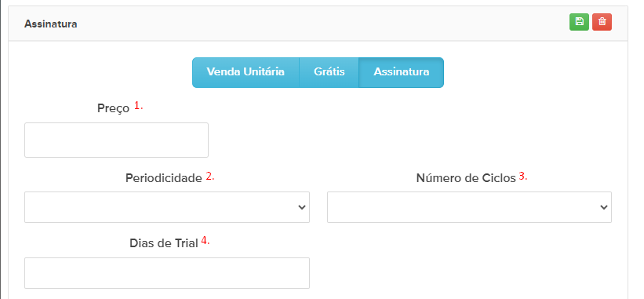Select the Grátis pricing option
This screenshot has height=299, width=644.
click(x=329, y=72)
